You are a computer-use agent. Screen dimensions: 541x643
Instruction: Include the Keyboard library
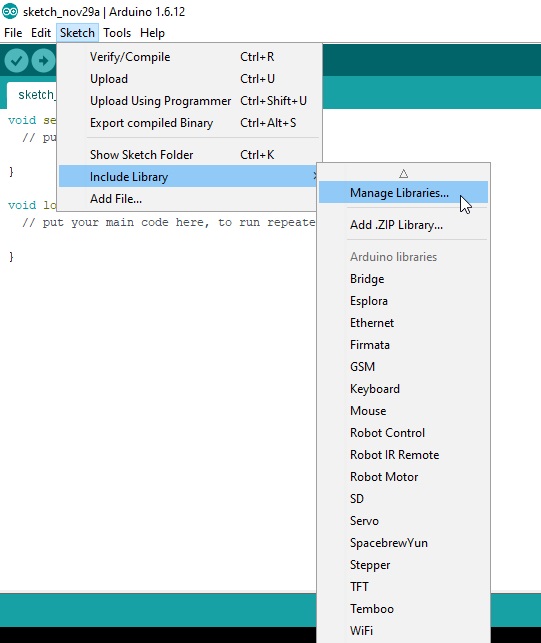pos(404,389)
